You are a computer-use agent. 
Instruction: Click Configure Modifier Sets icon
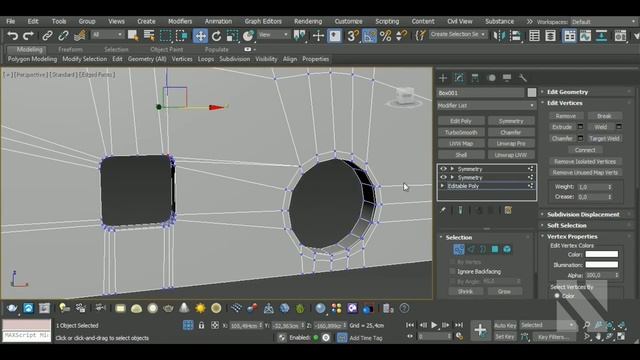click(x=508, y=210)
